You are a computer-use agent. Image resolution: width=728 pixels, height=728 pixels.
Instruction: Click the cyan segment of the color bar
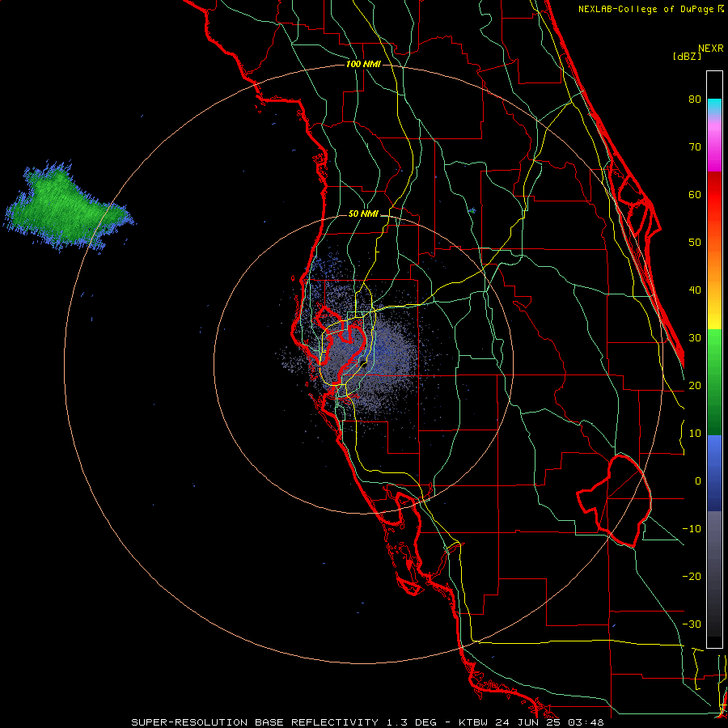[714, 107]
